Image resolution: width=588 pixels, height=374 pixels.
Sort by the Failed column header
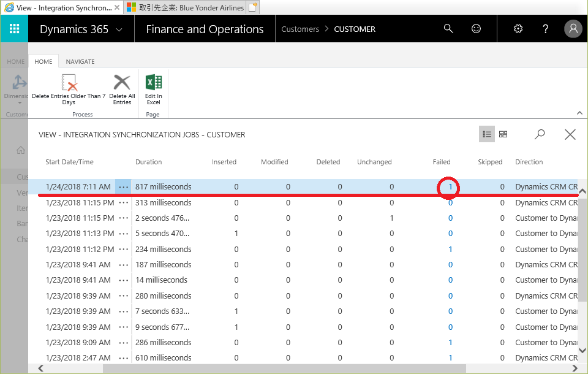tap(442, 162)
